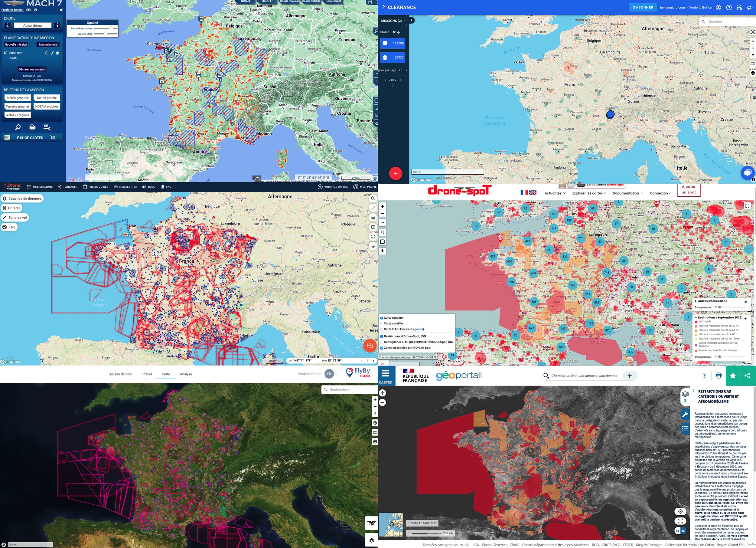Select mission 177777 in Clearance list

point(393,57)
